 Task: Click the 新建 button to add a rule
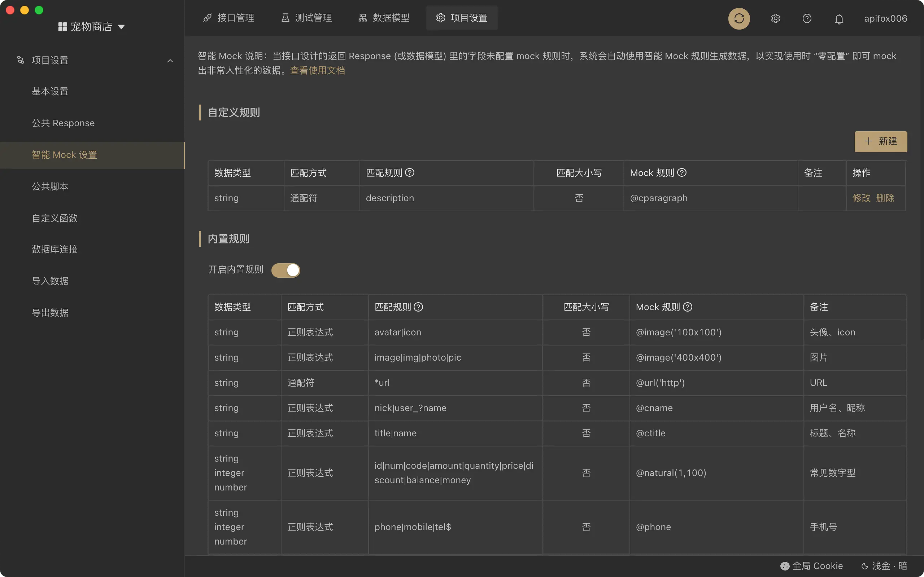coord(880,141)
